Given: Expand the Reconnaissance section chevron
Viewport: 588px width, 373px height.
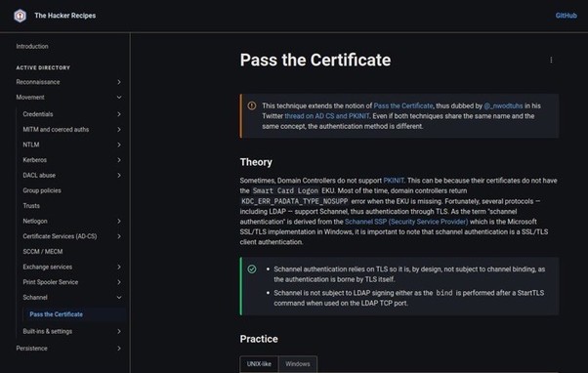Looking at the screenshot, I should pyautogui.click(x=119, y=82).
